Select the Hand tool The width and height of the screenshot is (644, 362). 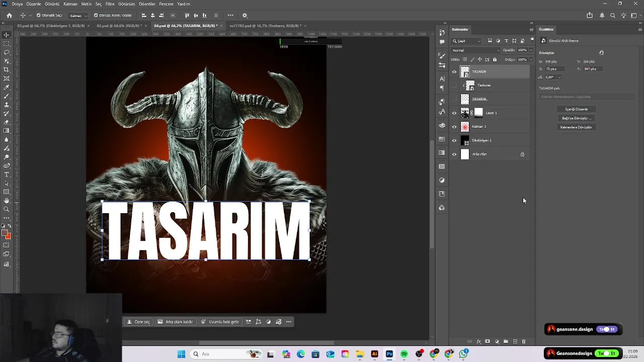(x=7, y=201)
